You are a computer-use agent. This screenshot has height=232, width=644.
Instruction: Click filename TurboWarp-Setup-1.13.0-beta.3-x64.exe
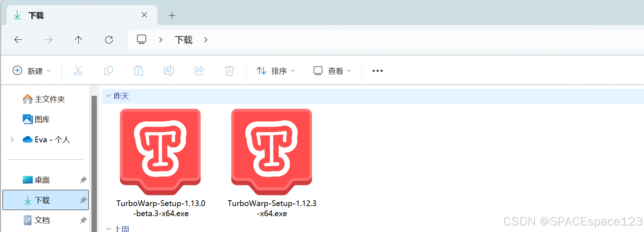pos(161,208)
